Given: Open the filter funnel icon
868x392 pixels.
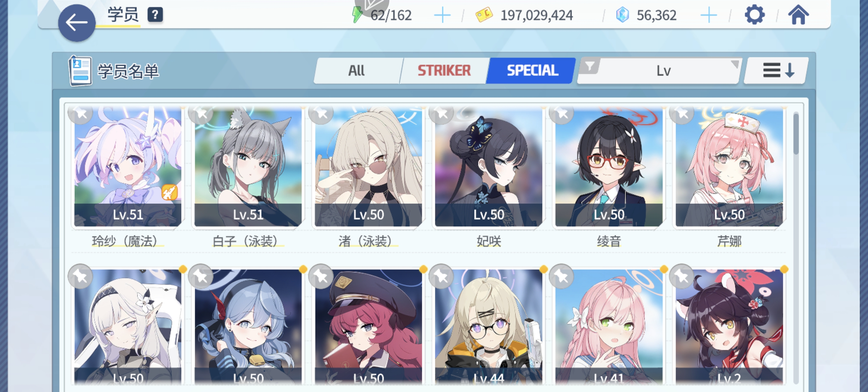Looking at the screenshot, I should click(590, 66).
